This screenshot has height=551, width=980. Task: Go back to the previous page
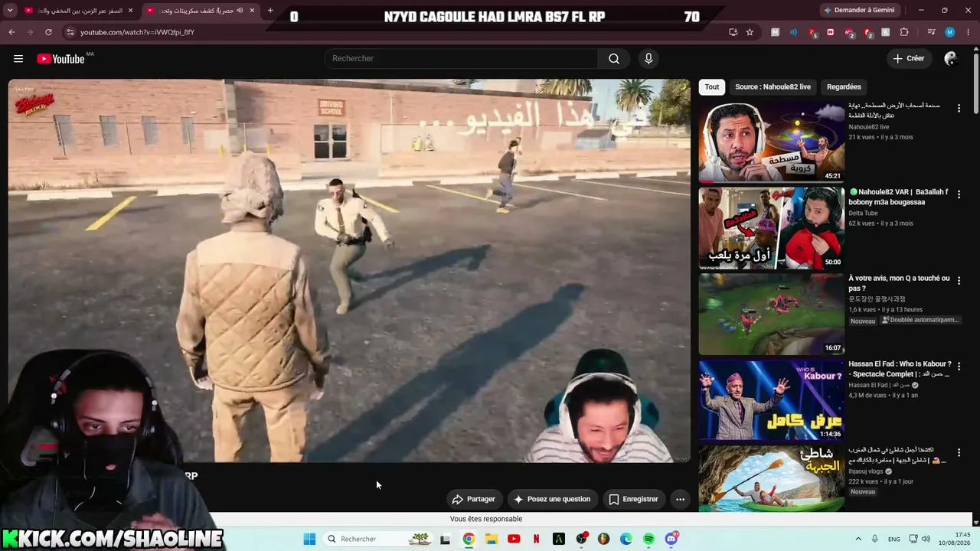click(x=11, y=32)
